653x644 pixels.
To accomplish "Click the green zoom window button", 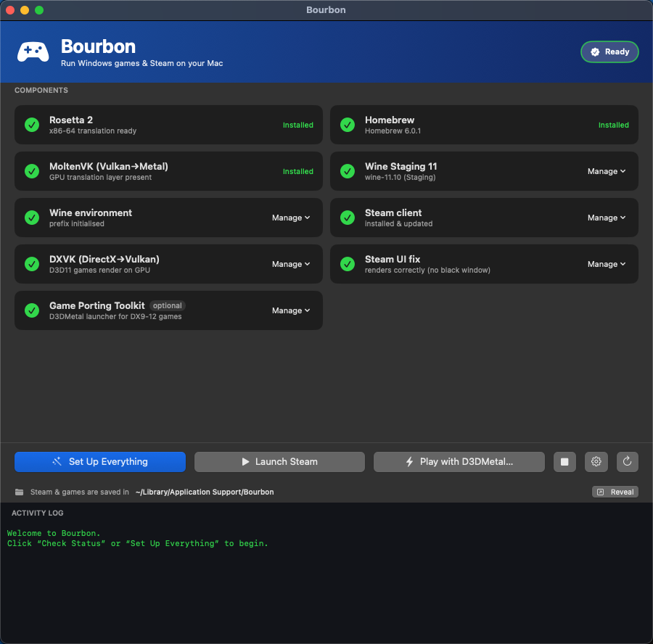I will coord(39,10).
